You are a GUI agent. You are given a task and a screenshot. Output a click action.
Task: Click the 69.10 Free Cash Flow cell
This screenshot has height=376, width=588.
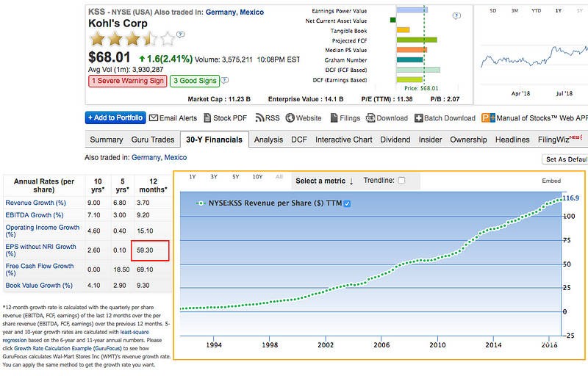(x=145, y=270)
